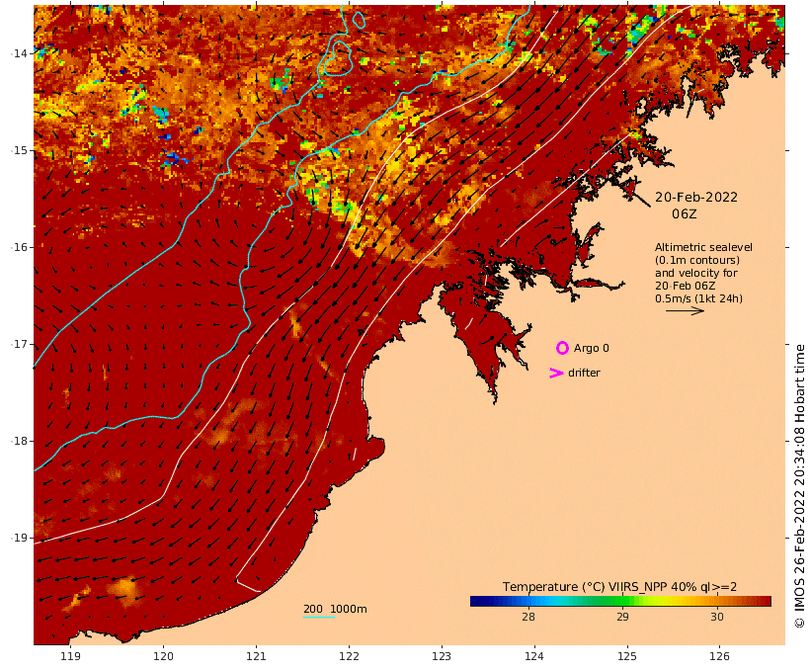The width and height of the screenshot is (810, 672).
Task: Click the cyan 200m isobath legend line
Action: pos(319,618)
